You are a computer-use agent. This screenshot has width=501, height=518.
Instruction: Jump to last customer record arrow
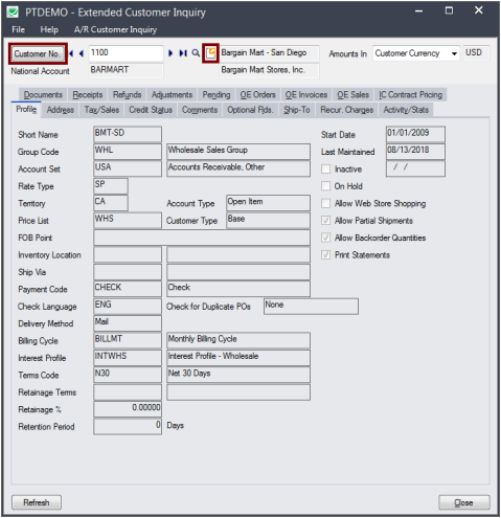[x=183, y=53]
